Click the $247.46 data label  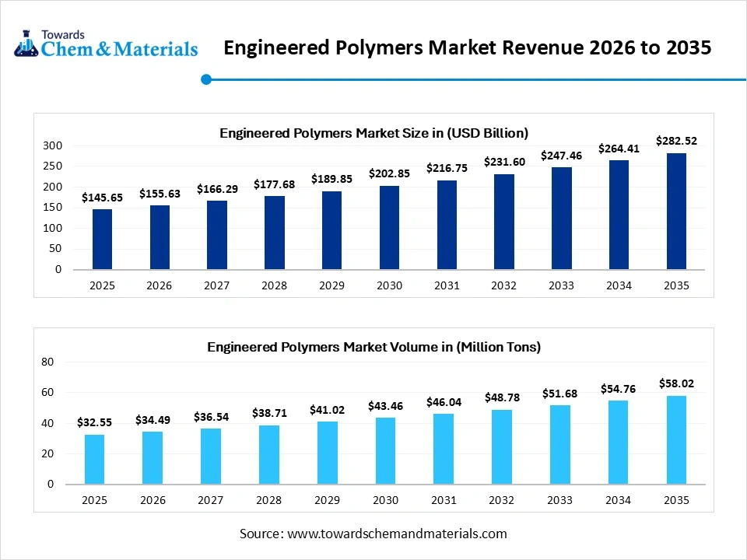pos(561,156)
